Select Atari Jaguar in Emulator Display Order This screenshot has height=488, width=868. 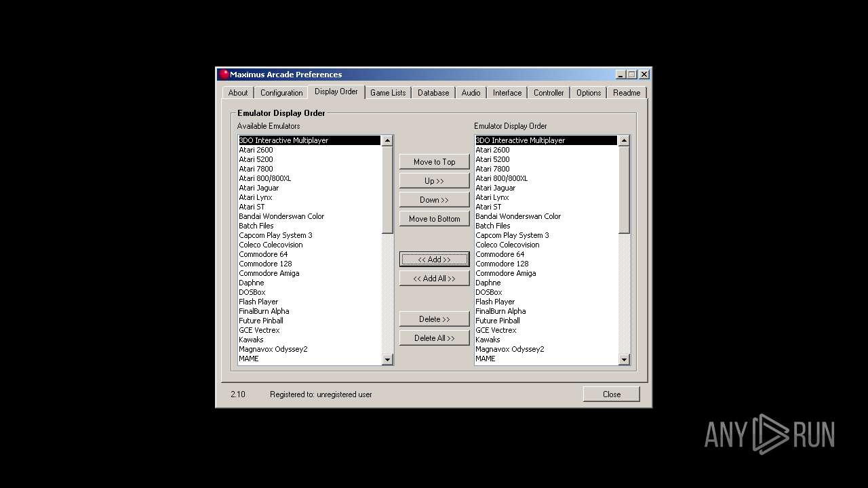click(546, 188)
